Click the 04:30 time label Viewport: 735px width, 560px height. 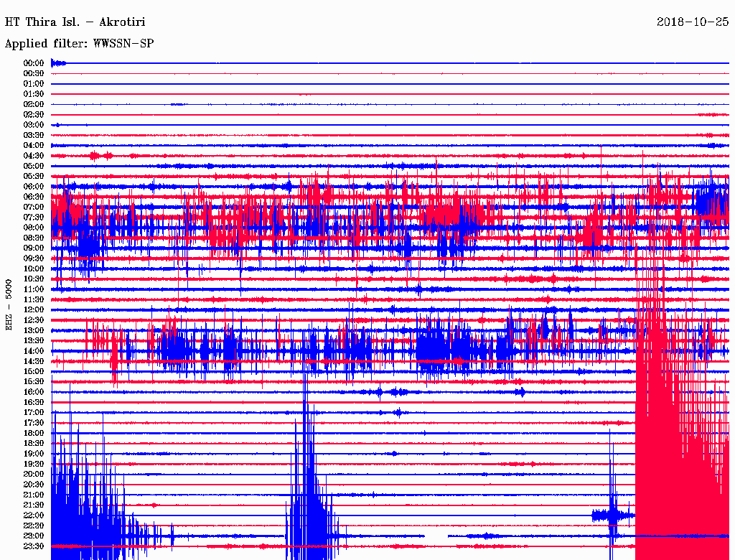click(34, 156)
